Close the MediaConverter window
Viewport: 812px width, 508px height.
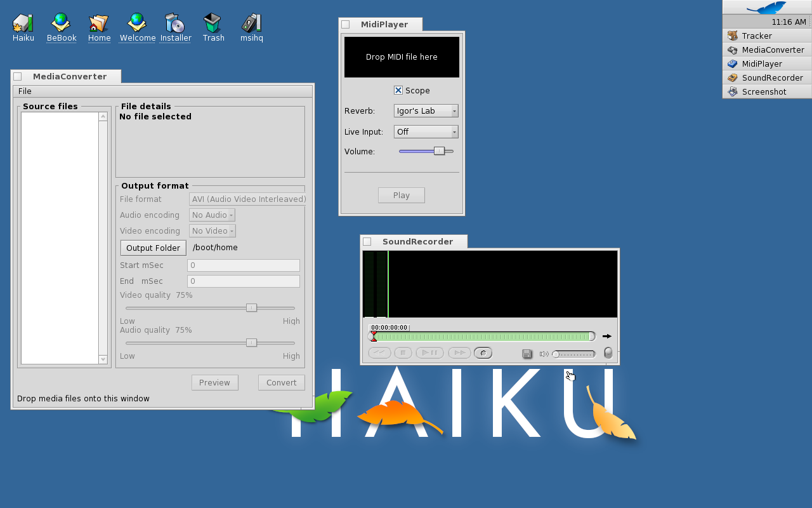coord(18,76)
